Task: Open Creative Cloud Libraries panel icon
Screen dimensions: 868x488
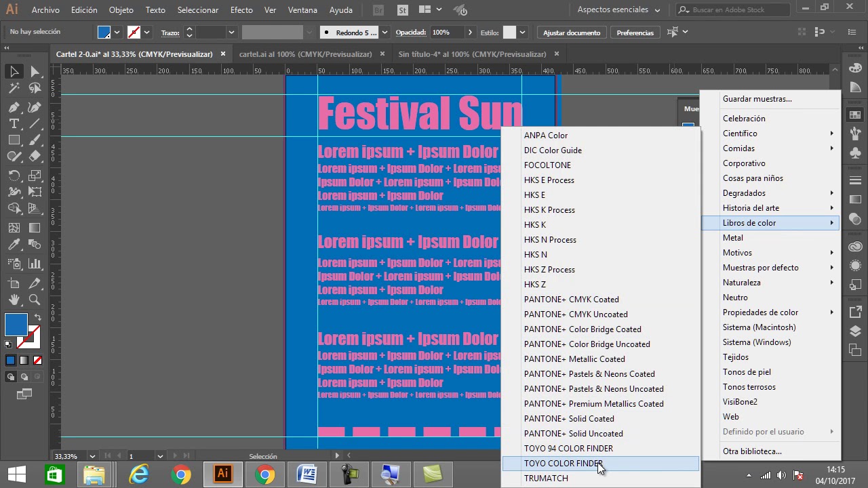Action: pos(855,247)
